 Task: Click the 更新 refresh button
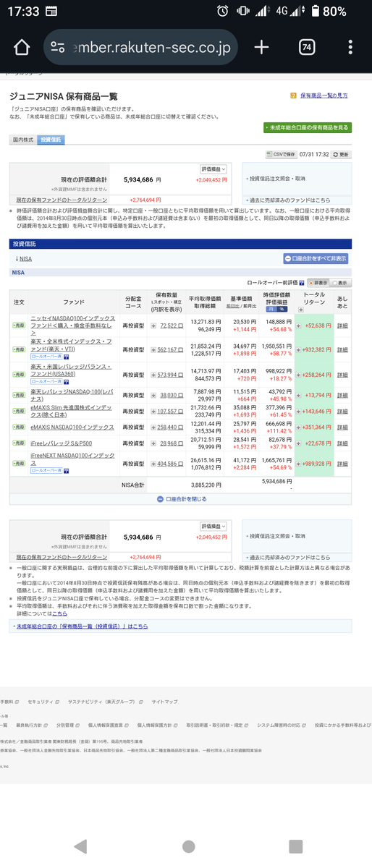340,154
